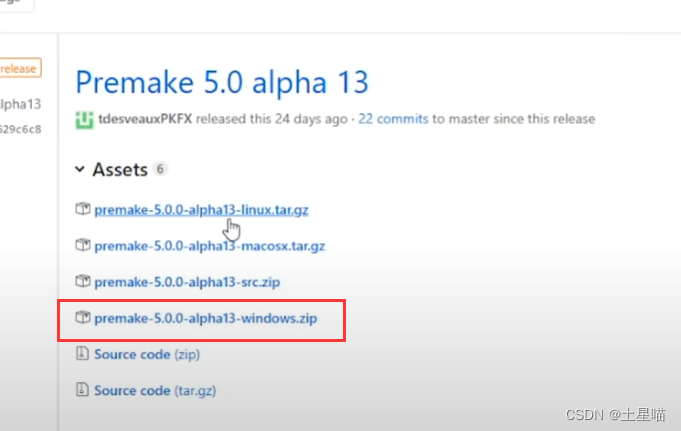Click package icon beside src.zip asset
This screenshot has width=681, height=431.
tap(83, 281)
